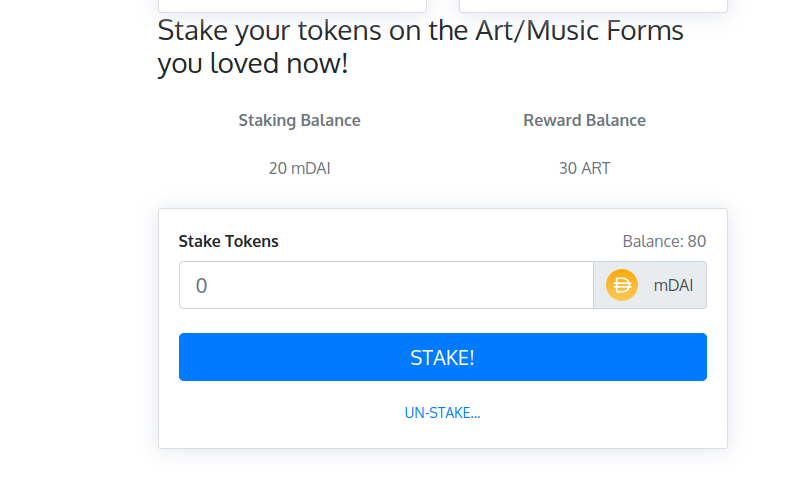Image resolution: width=807 pixels, height=495 pixels.
Task: Click the number 80 in the balance text
Action: click(x=697, y=241)
